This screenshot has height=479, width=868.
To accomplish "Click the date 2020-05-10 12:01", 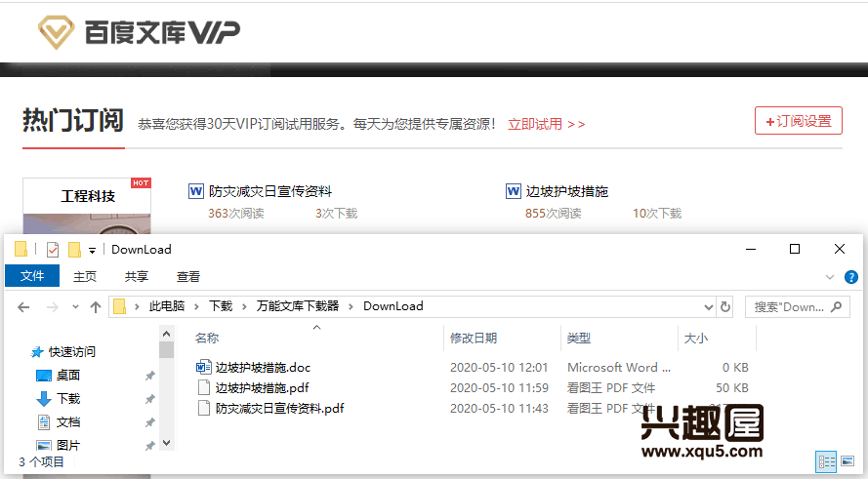I will click(x=499, y=367).
